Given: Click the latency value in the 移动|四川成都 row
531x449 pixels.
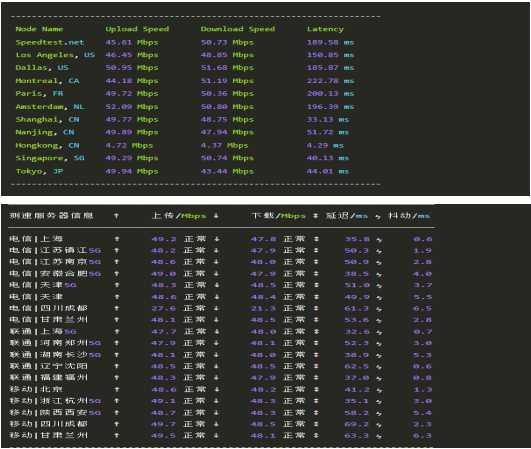Looking at the screenshot, I should [x=357, y=424].
